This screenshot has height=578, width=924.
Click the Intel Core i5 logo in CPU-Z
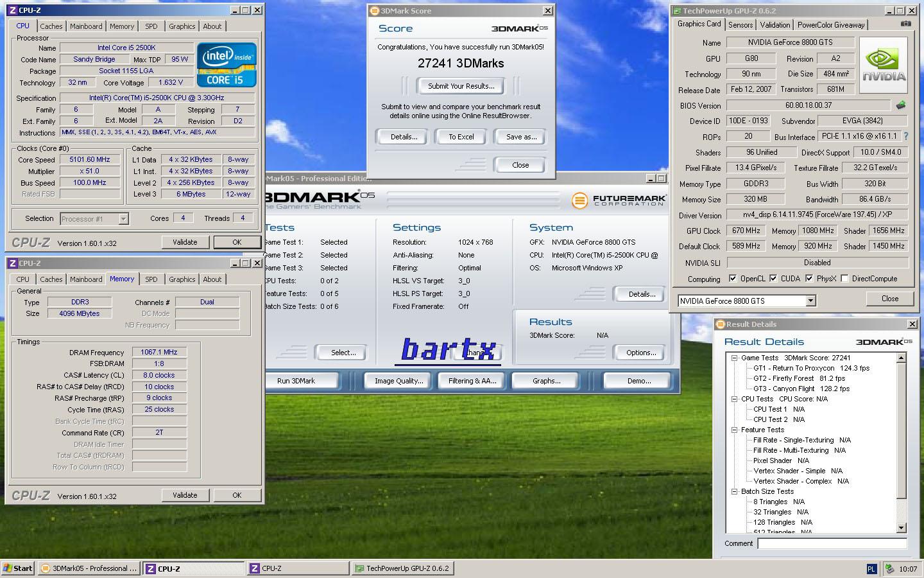point(227,65)
